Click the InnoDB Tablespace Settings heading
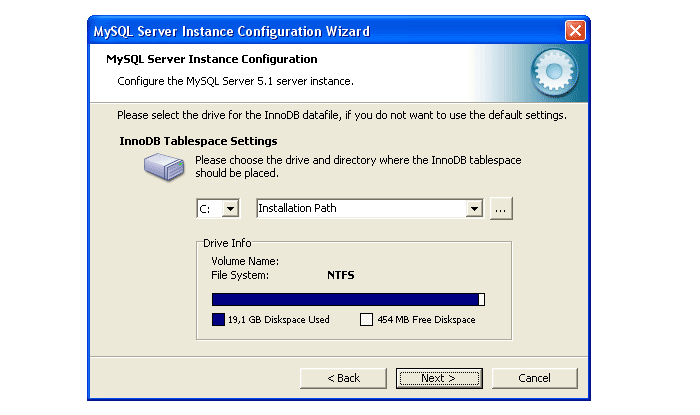Viewport: 700px width, 415px height. [198, 141]
